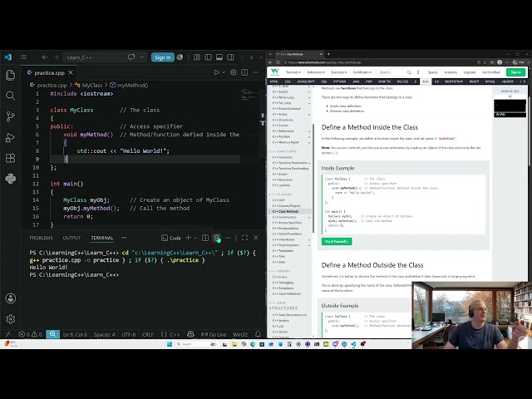532x399 pixels.
Task: Click Ln 9, Col 6 in the status bar
Action: [75, 334]
